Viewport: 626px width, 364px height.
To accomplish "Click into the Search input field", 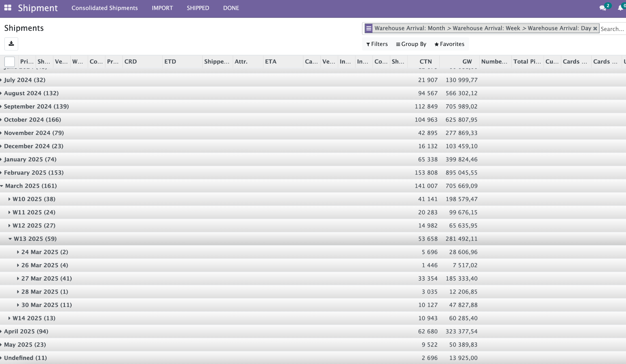I will coord(612,29).
